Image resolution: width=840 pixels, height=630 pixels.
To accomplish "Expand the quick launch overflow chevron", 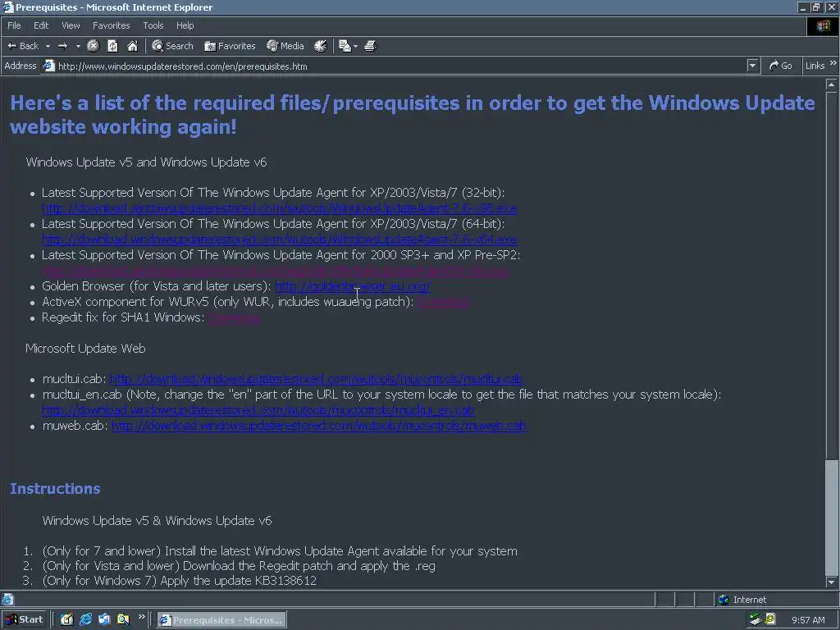I will tap(141, 617).
